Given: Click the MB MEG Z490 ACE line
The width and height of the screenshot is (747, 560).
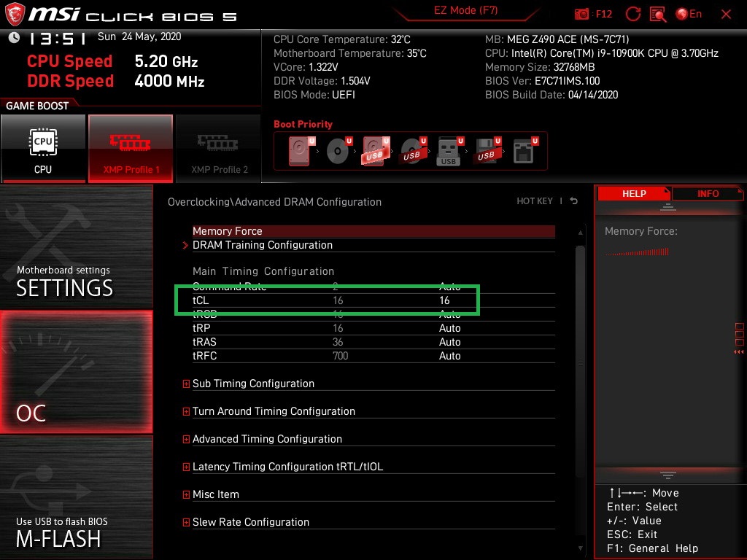Looking at the screenshot, I should 557,39.
